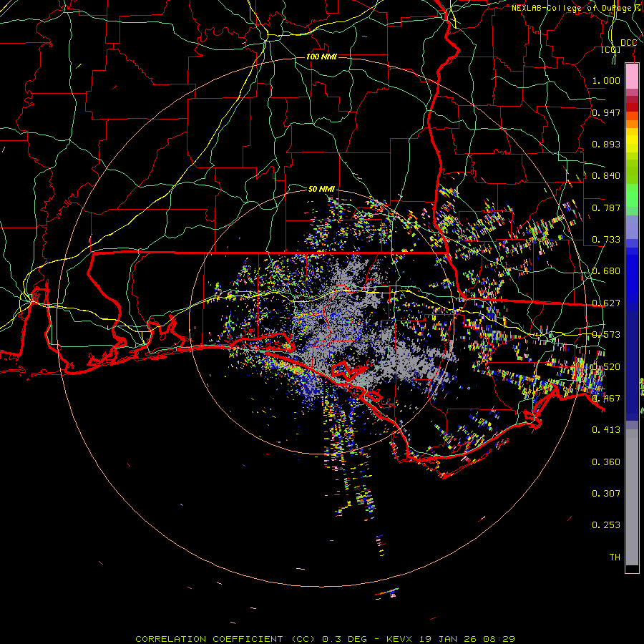Select the 0.307 scale value
Image resolution: width=644 pixels, height=644 pixels.
[x=606, y=494]
